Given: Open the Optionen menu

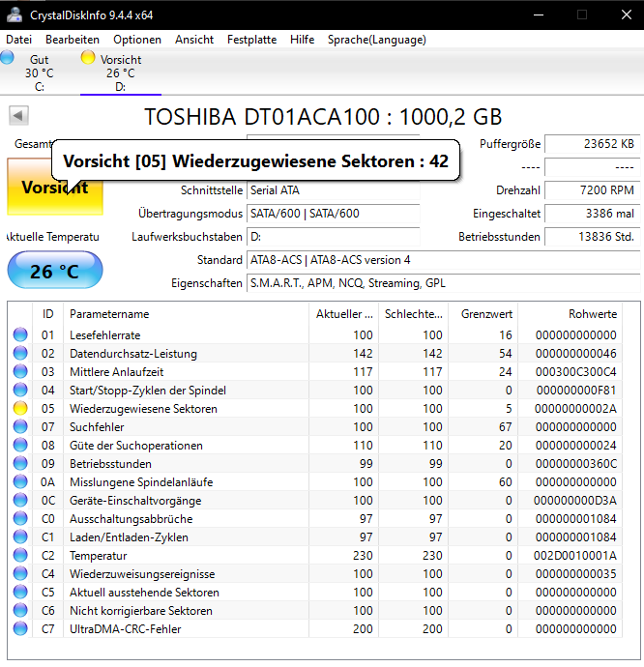Looking at the screenshot, I should point(137,40).
